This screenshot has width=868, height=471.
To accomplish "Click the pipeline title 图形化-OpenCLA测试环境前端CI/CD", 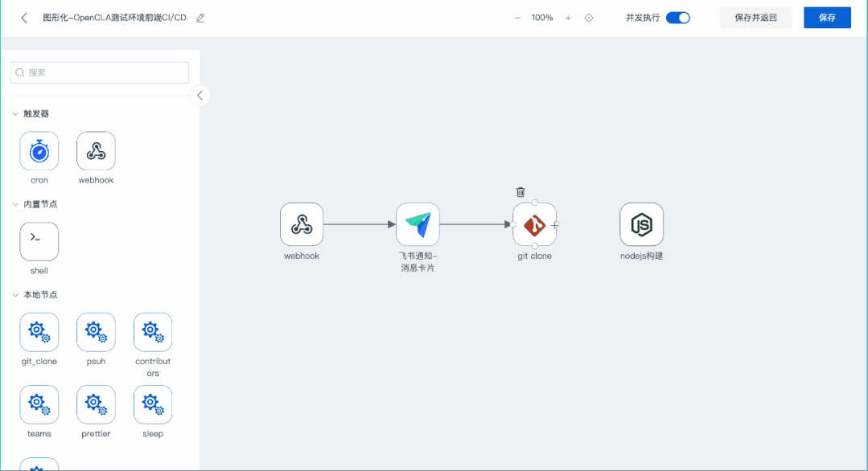I will tap(114, 18).
